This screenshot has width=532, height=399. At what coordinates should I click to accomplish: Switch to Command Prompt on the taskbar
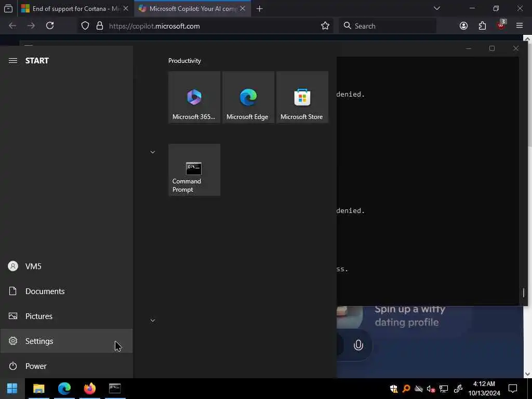[x=115, y=389]
